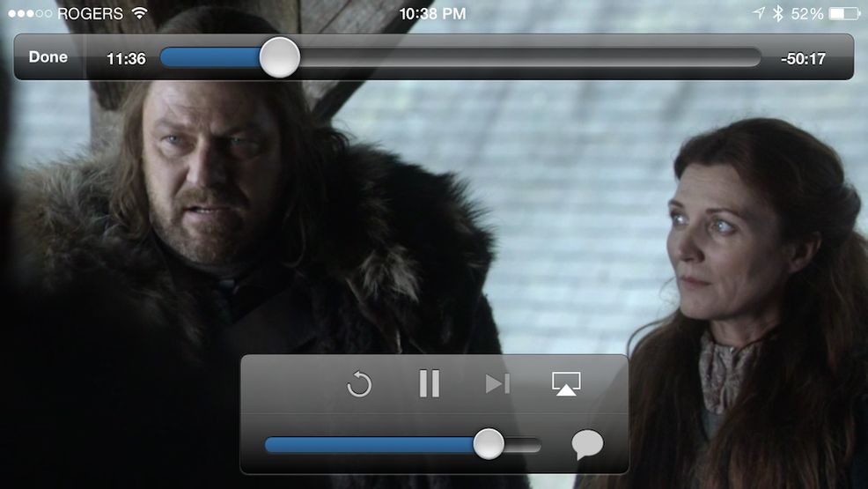Open AirPlay output options
Screen dimensions: 868x489
click(566, 383)
